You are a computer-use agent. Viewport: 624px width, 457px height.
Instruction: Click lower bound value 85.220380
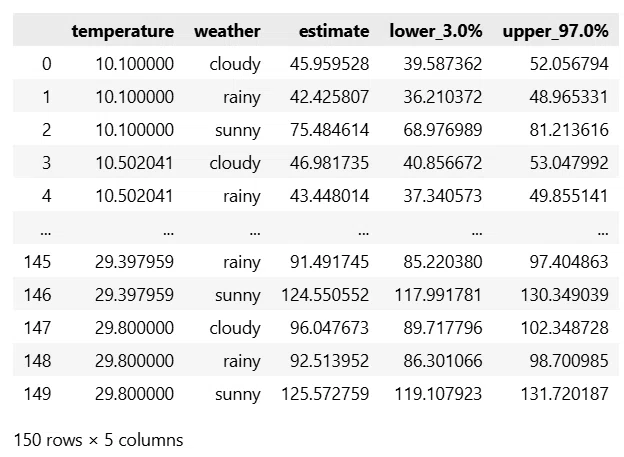point(443,262)
